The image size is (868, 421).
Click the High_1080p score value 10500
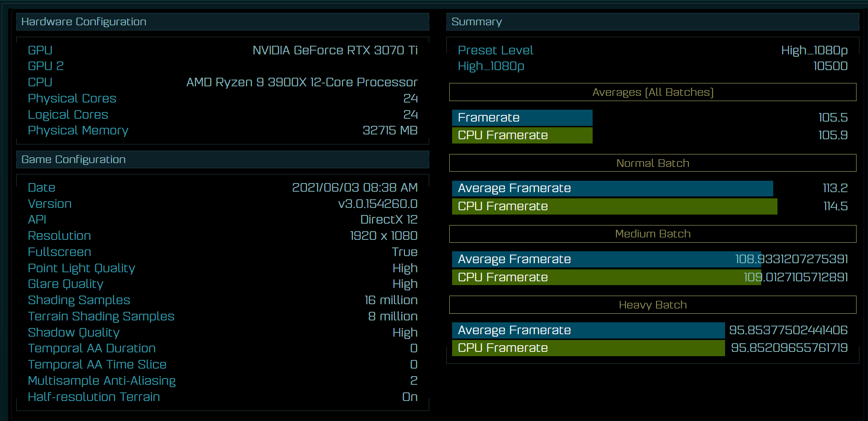coord(830,66)
